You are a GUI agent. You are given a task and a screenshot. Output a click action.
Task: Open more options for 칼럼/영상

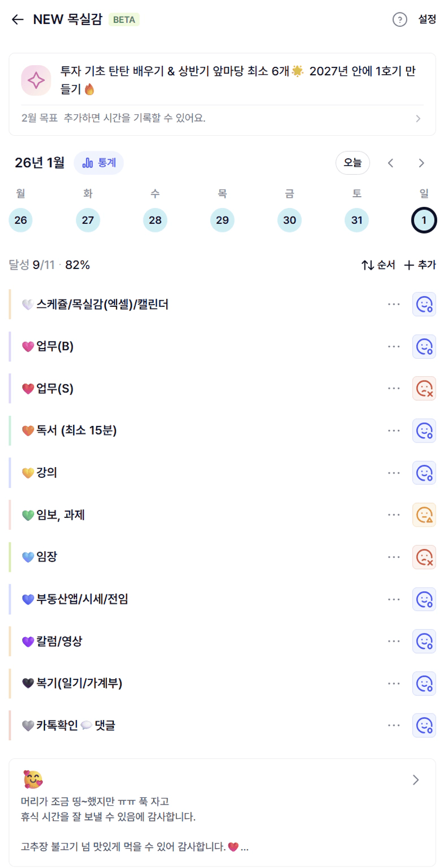pyautogui.click(x=394, y=641)
